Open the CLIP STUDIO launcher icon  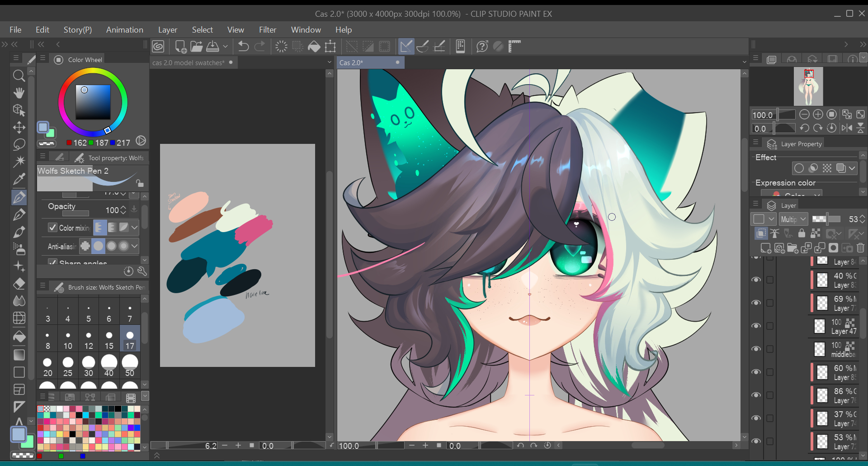coord(158,47)
